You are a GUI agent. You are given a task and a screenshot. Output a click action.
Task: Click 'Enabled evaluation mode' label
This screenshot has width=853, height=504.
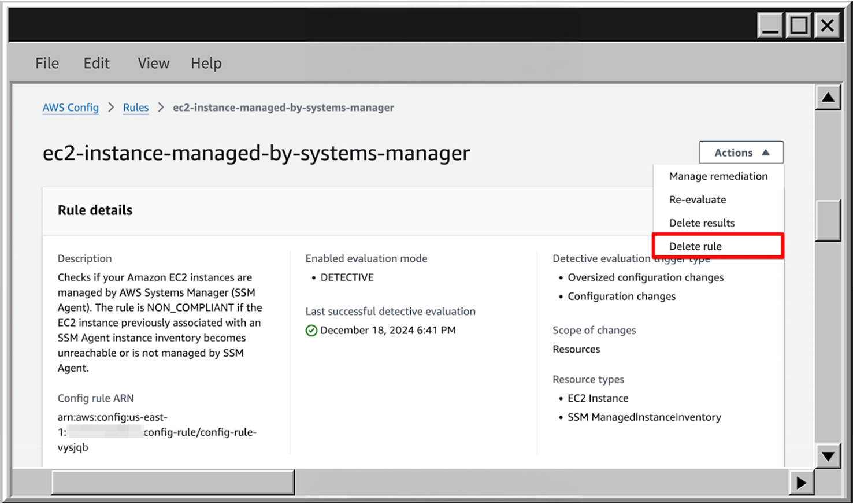[366, 258]
